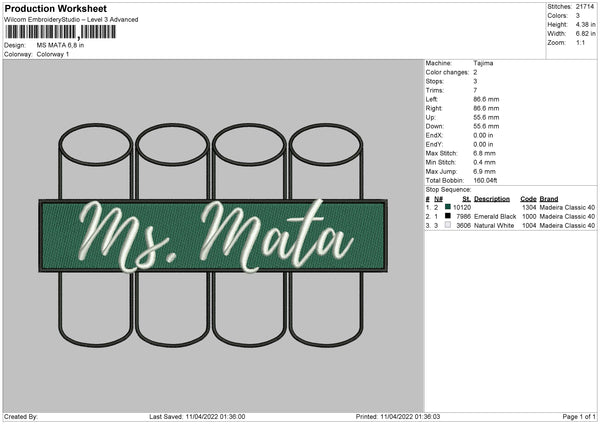The image size is (600, 424).
Task: Click the top ellipse of the first cylinder
Action: click(96, 145)
